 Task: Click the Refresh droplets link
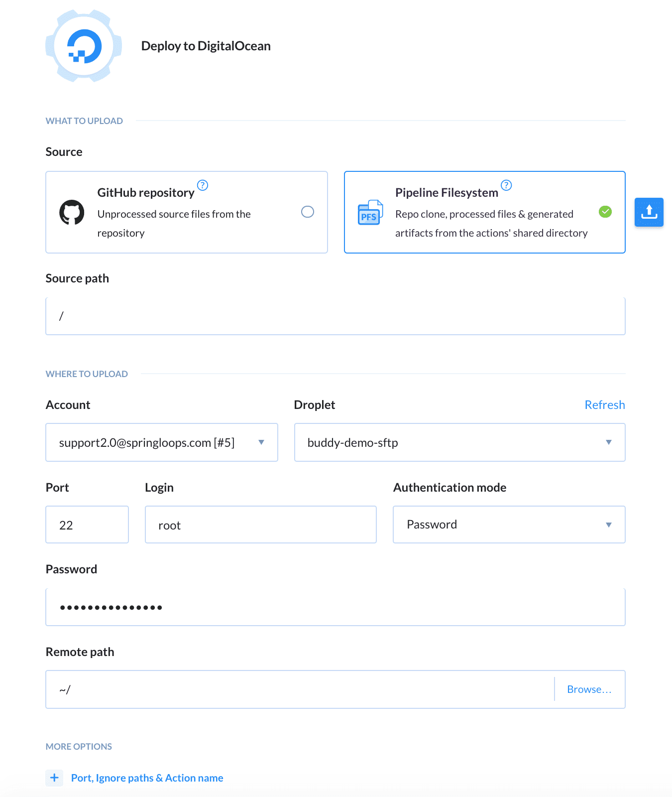tap(605, 404)
